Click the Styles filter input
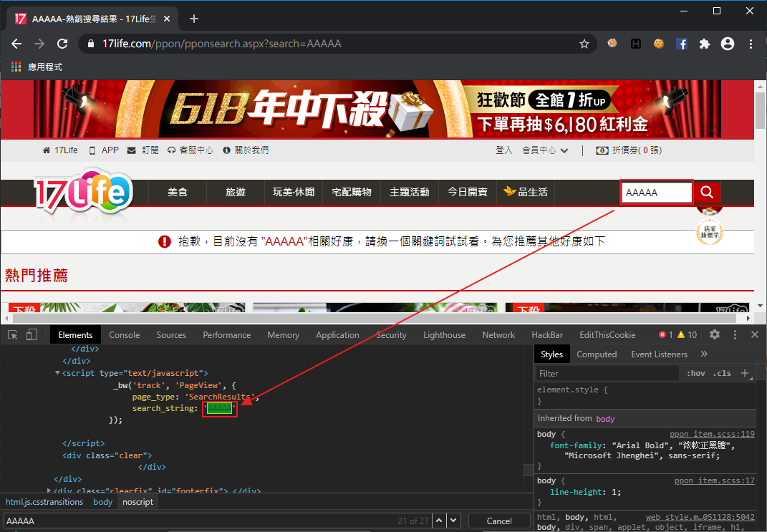Screen dimensions: 767x532 607,373
